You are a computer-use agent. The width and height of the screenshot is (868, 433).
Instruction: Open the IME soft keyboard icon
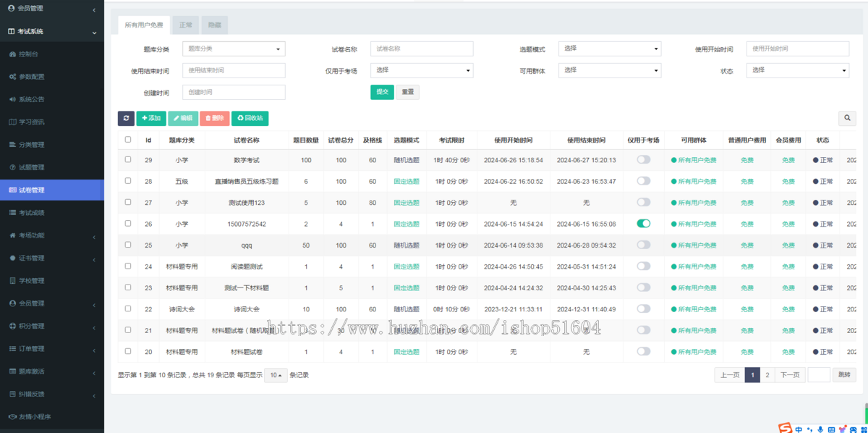pyautogui.click(x=831, y=429)
